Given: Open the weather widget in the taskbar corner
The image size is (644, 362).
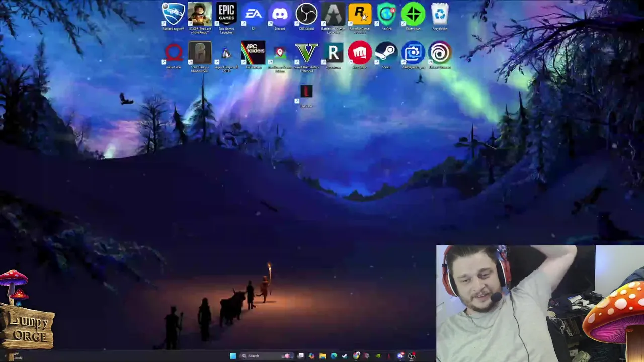Looking at the screenshot, I should point(15,356).
